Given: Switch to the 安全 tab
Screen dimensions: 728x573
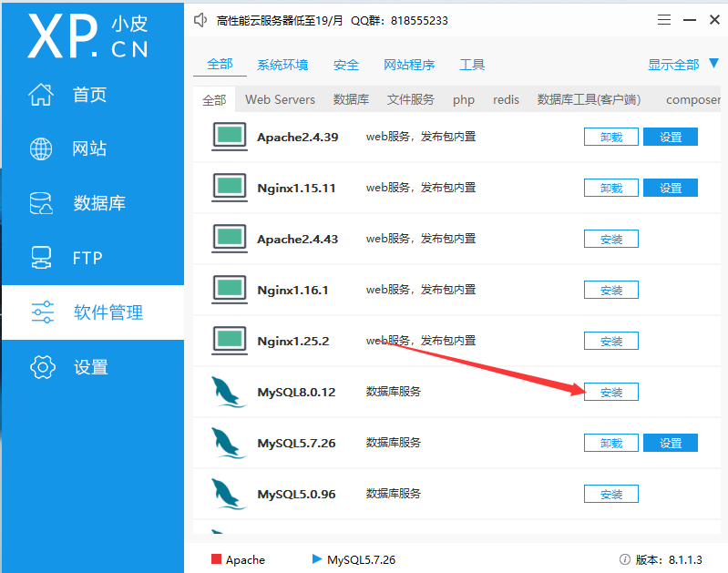Looking at the screenshot, I should (346, 65).
